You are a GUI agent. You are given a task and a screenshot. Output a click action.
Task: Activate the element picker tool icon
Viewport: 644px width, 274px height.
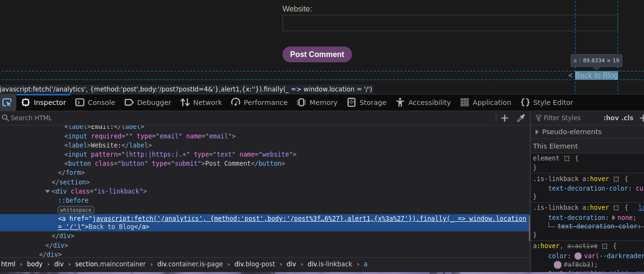click(7, 103)
